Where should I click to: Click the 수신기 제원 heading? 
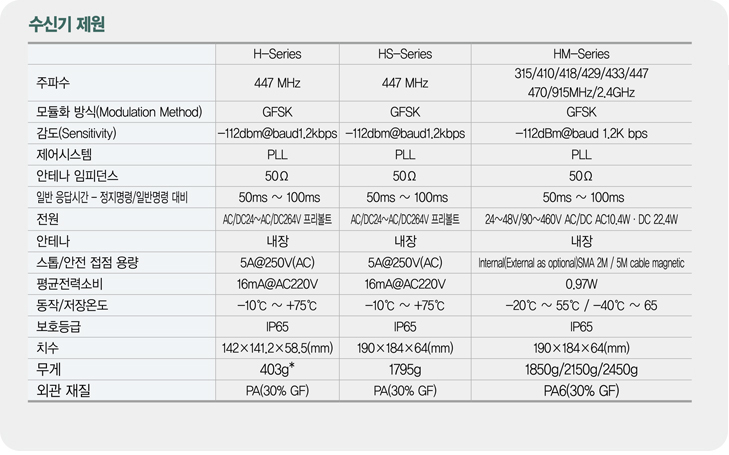(x=67, y=24)
